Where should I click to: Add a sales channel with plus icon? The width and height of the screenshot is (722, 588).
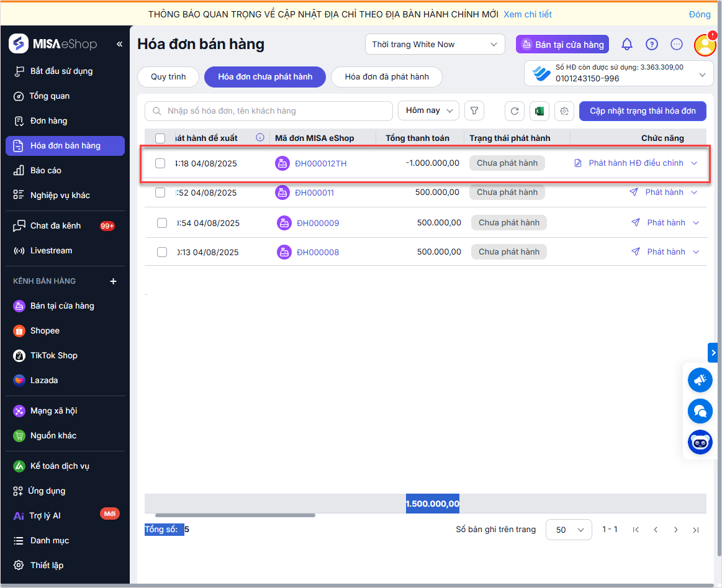point(113,281)
